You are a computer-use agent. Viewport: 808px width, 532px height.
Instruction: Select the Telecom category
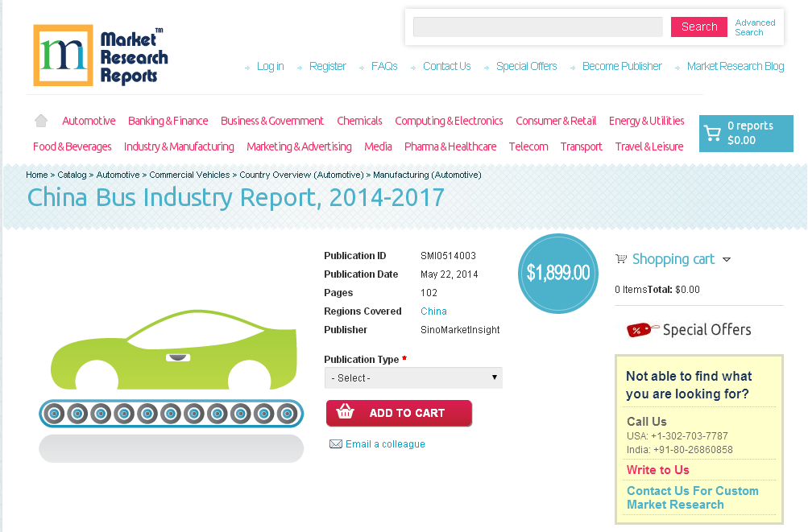(x=528, y=146)
